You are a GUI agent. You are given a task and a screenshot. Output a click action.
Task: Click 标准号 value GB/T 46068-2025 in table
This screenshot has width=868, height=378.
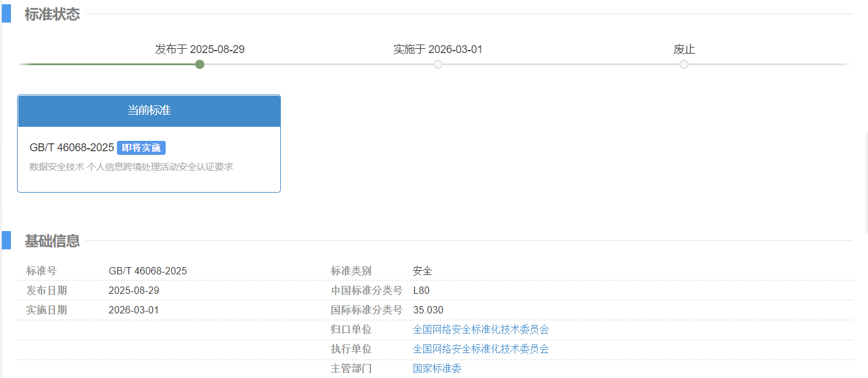[x=147, y=271]
